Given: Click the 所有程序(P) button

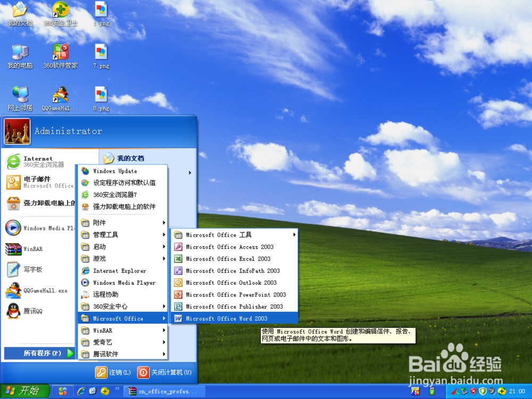Looking at the screenshot, I should click(40, 353).
